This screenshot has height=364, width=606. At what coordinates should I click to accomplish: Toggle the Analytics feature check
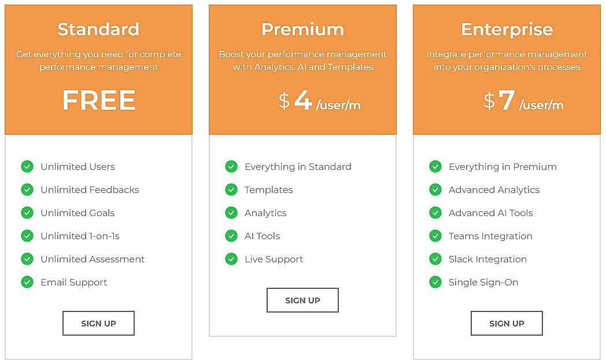tap(231, 213)
